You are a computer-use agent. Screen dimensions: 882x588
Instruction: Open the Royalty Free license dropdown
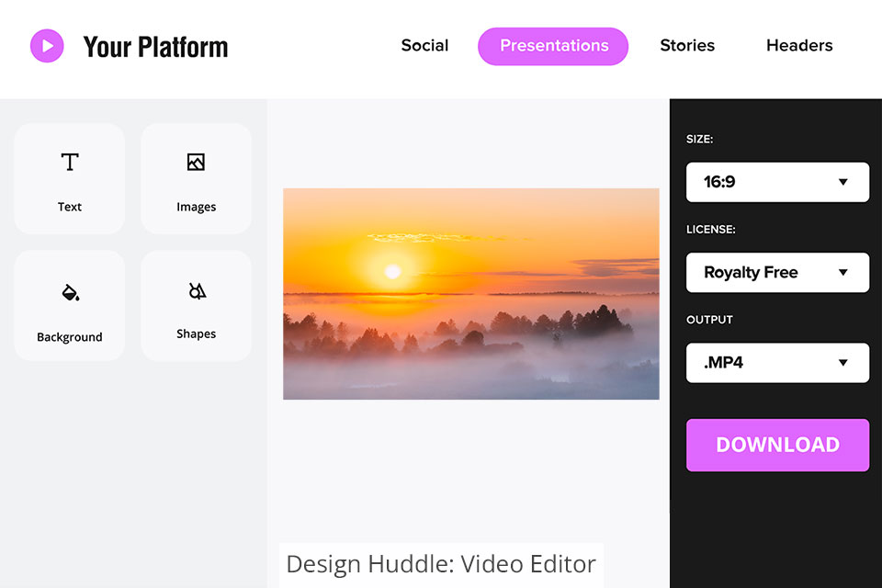tap(777, 272)
